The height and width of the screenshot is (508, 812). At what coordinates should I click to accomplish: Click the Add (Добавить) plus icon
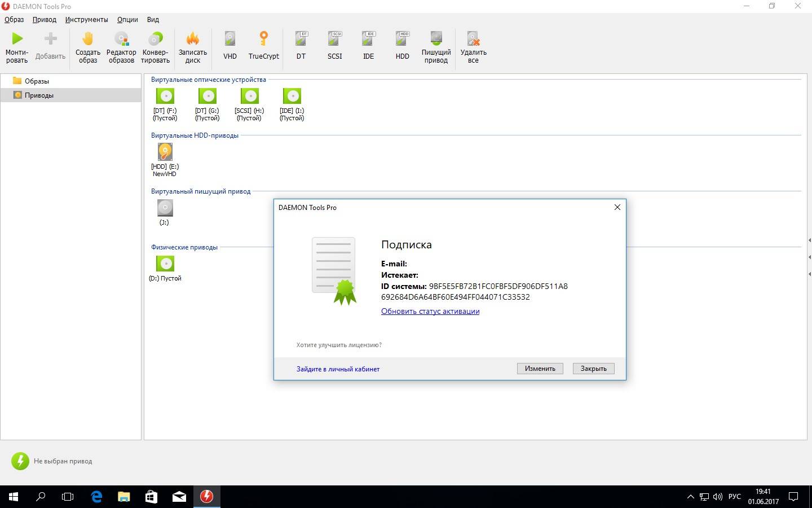click(x=50, y=38)
